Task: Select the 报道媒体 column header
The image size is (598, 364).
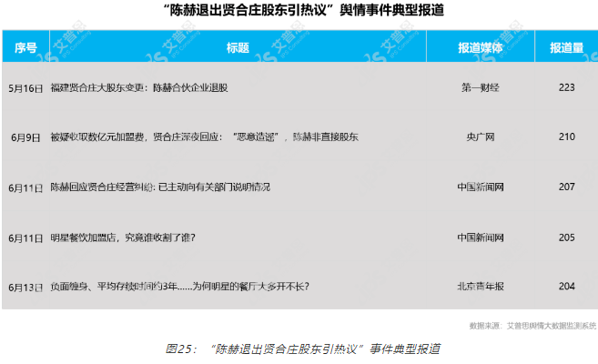Action: tap(481, 47)
